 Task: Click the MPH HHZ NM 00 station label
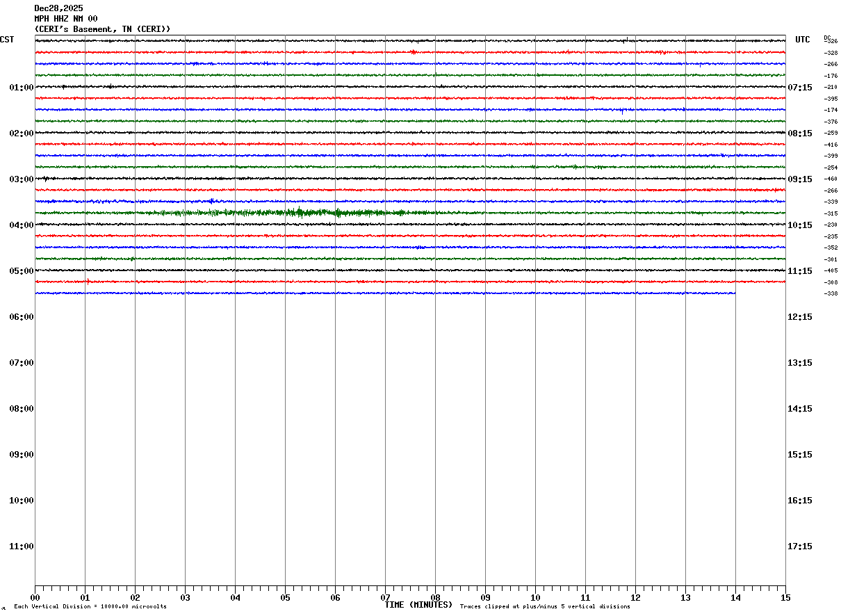tap(66, 19)
